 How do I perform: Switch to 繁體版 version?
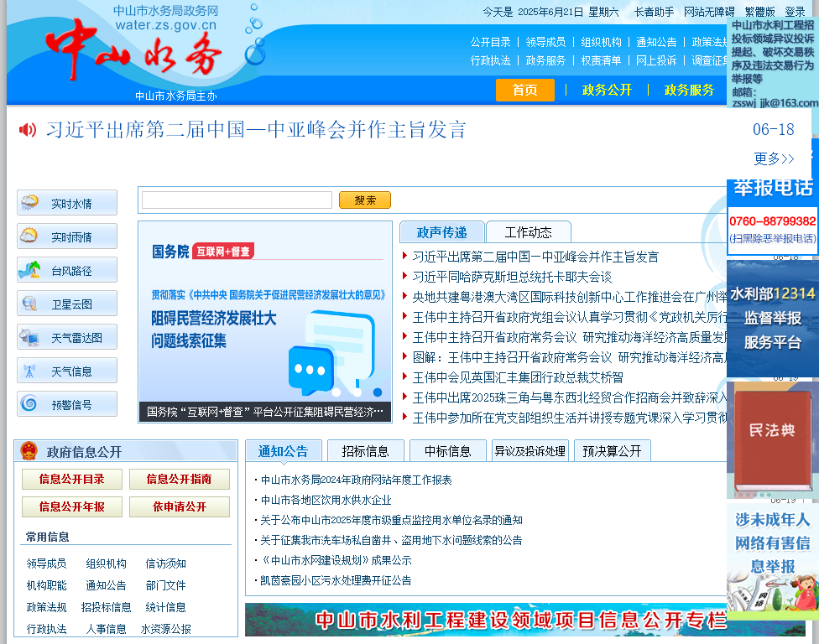759,12
